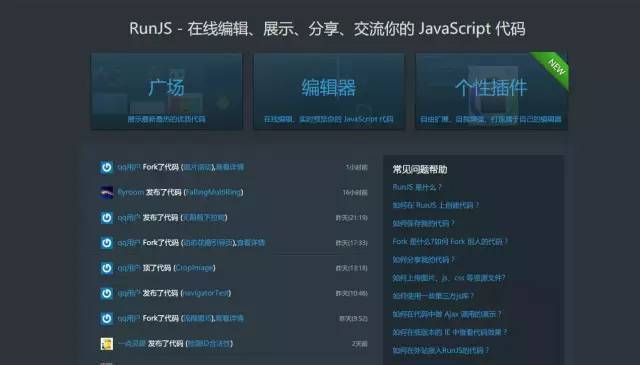Open the help link about third-party js libraries

pyautogui.click(x=433, y=296)
